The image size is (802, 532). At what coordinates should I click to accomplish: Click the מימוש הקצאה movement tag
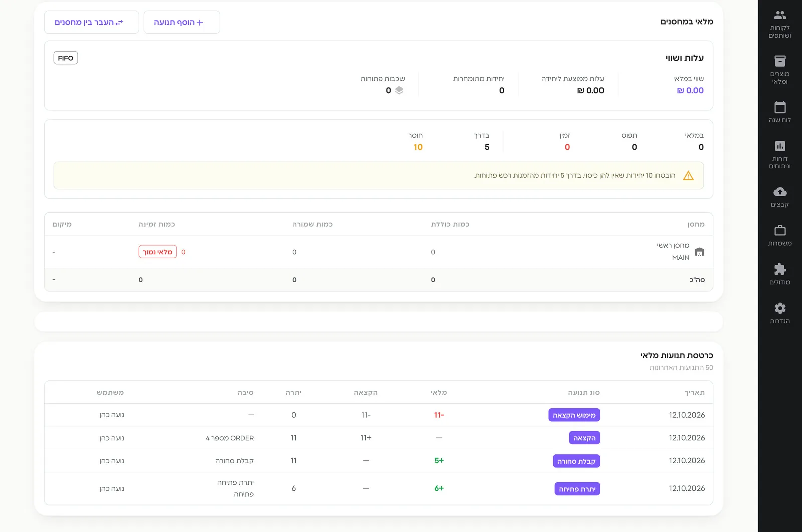coord(574,415)
